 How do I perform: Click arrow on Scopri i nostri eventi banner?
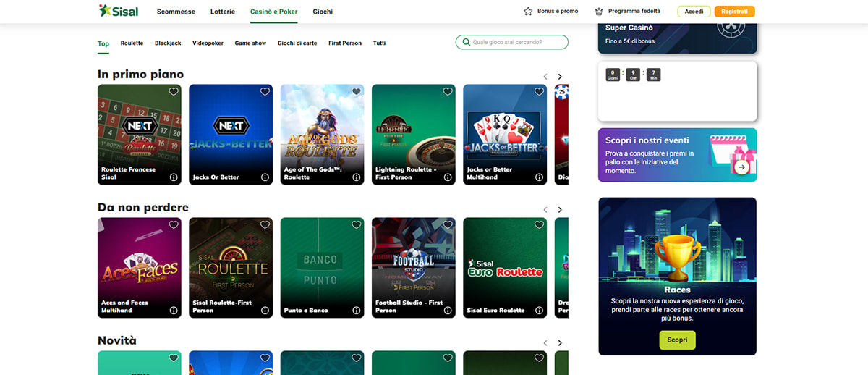tap(741, 167)
